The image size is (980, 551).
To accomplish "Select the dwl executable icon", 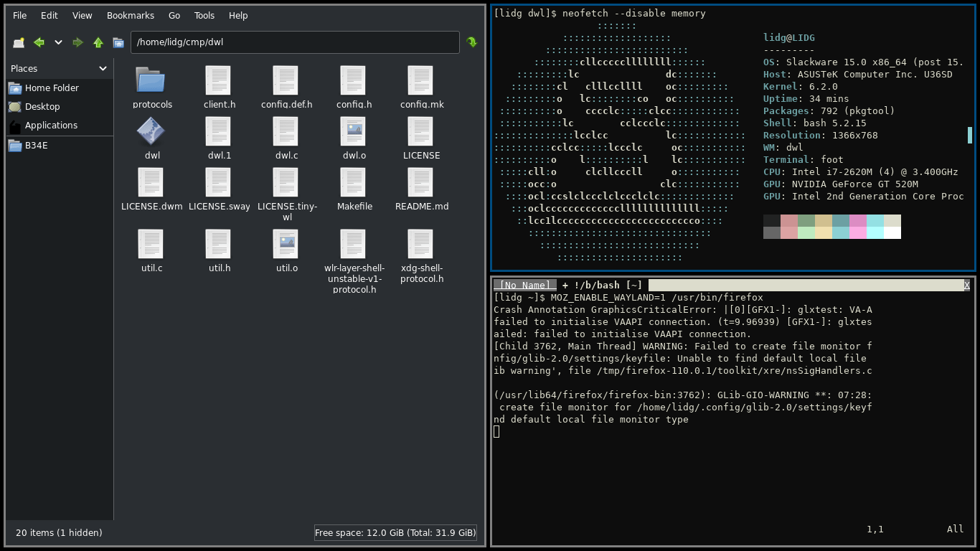I will click(x=151, y=131).
